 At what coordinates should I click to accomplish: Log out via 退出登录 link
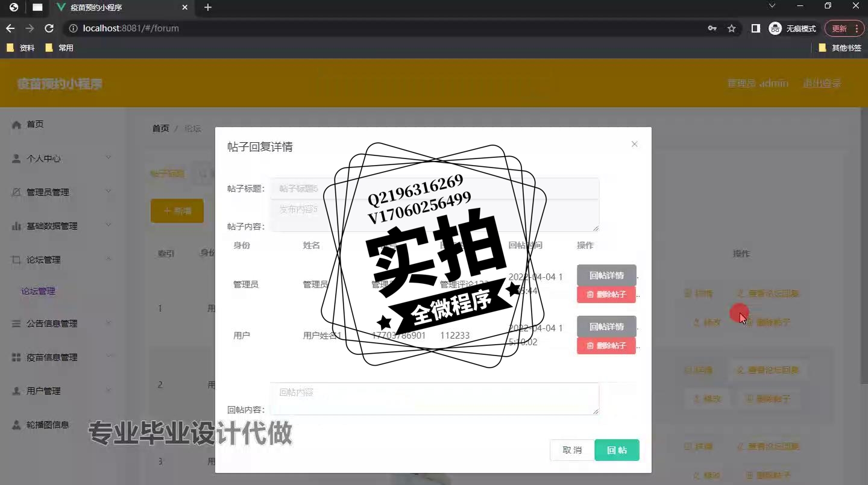click(822, 83)
